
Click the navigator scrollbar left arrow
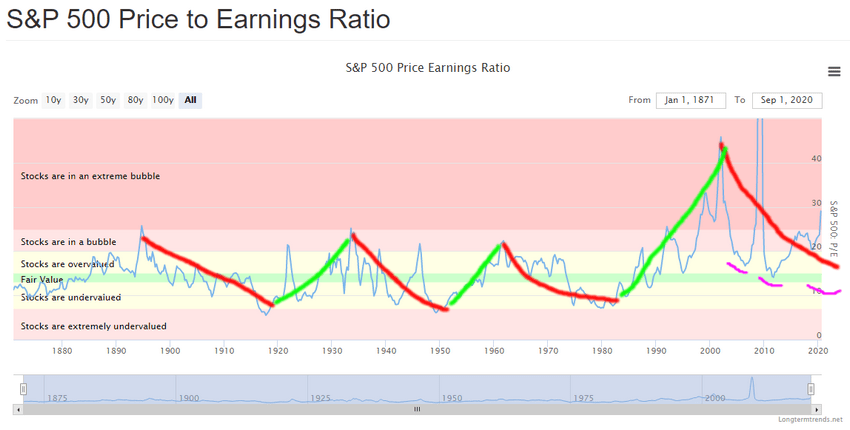pyautogui.click(x=18, y=410)
